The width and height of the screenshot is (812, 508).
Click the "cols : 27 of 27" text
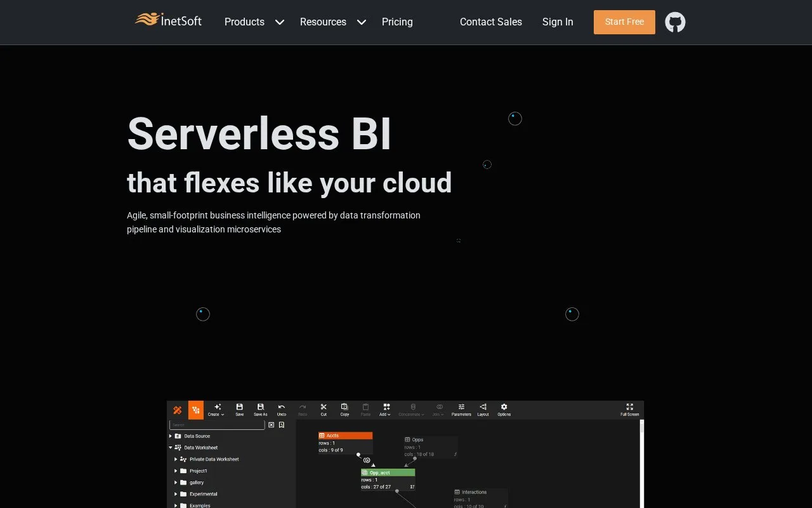[376, 487]
